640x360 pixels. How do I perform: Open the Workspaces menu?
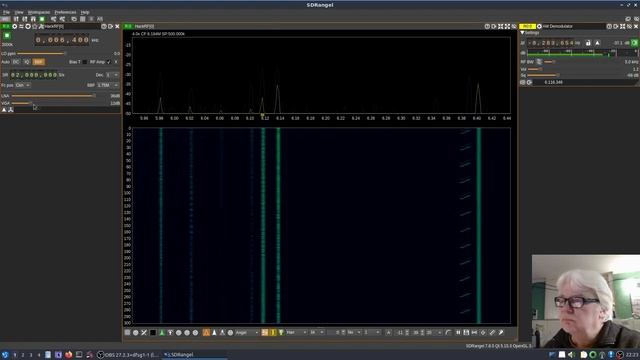(x=39, y=12)
